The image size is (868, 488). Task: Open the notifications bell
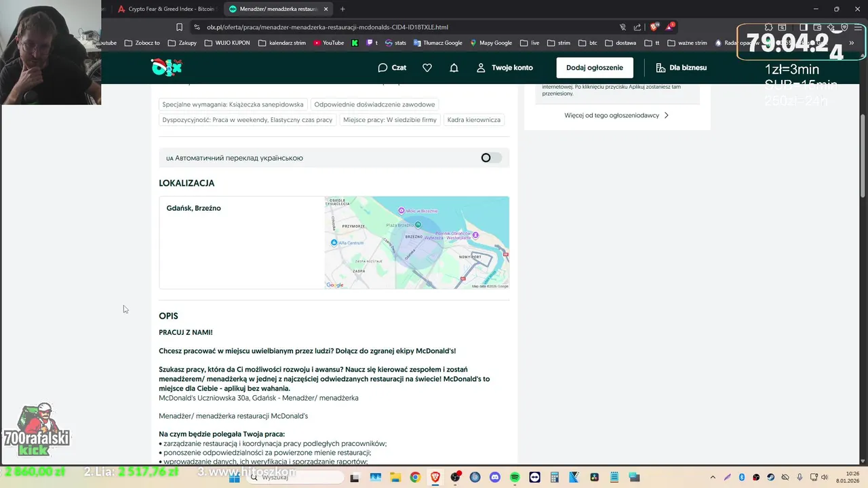click(454, 68)
